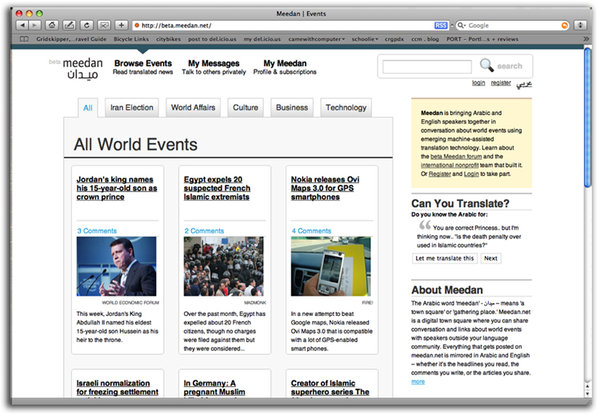Open the home page via the house icon
600x415 pixels.
(x=52, y=25)
